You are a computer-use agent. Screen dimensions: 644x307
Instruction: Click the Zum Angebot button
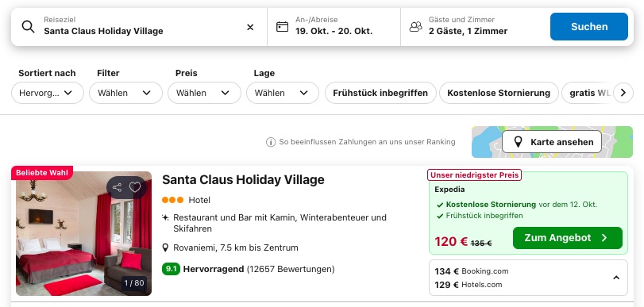click(568, 238)
